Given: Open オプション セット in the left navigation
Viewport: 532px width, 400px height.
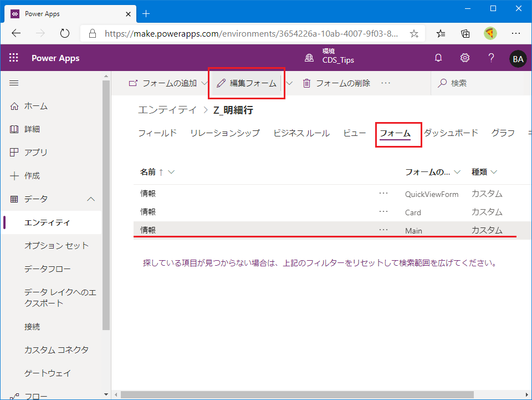Looking at the screenshot, I should click(x=57, y=246).
